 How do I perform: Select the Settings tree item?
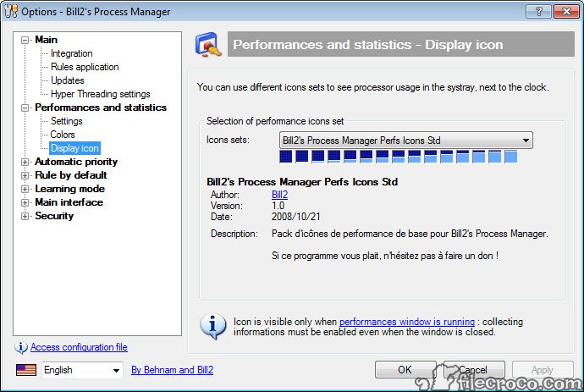tap(66, 121)
